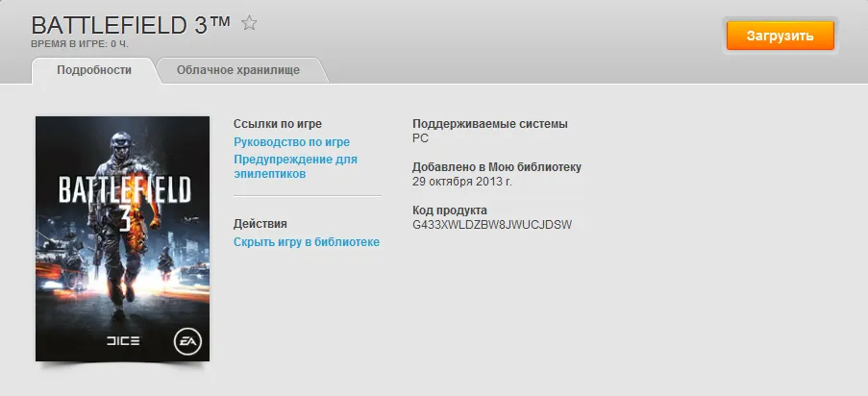Open the Облачное хранилище tab
Image resolution: width=868 pixels, height=396 pixels.
238,70
